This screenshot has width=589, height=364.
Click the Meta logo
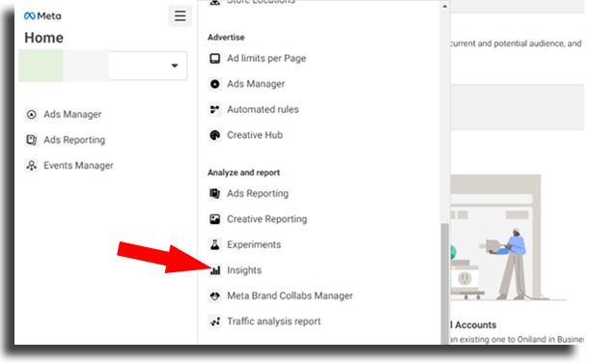[x=42, y=16]
